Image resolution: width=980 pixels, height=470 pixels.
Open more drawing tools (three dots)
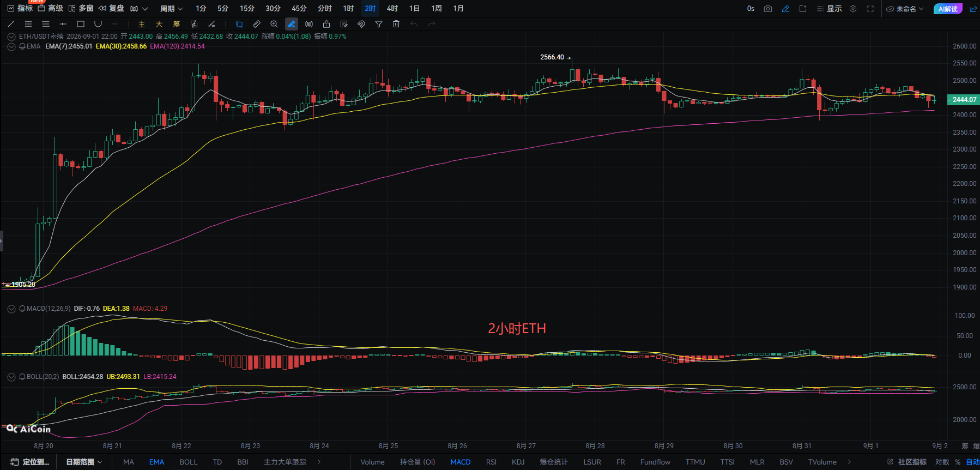[x=115, y=24]
